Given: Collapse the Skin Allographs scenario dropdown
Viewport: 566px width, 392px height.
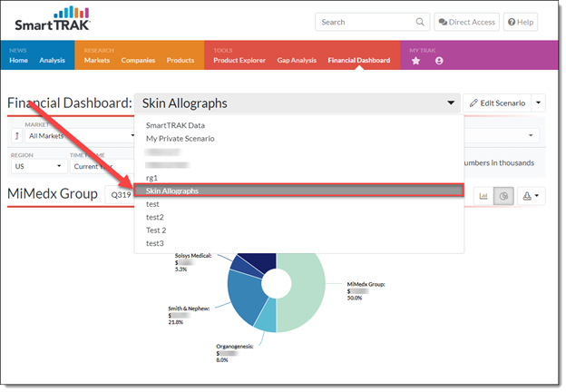Looking at the screenshot, I should click(298, 103).
